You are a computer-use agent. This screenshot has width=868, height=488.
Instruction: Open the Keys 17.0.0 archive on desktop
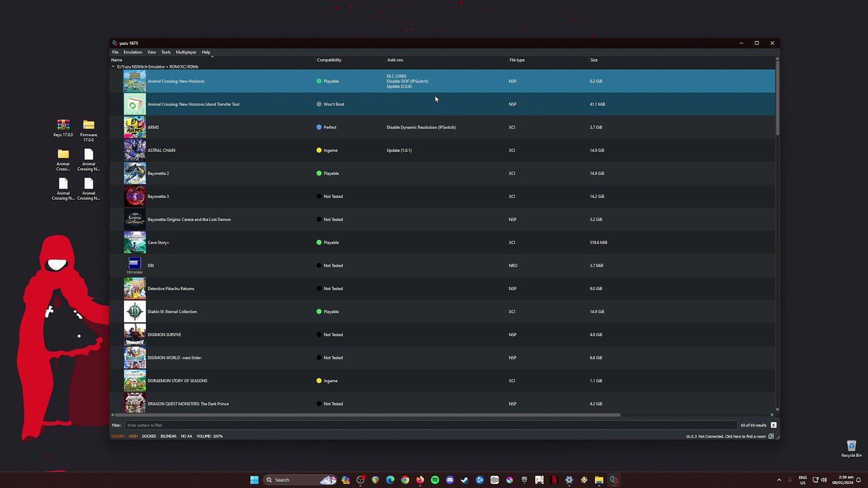click(x=63, y=128)
